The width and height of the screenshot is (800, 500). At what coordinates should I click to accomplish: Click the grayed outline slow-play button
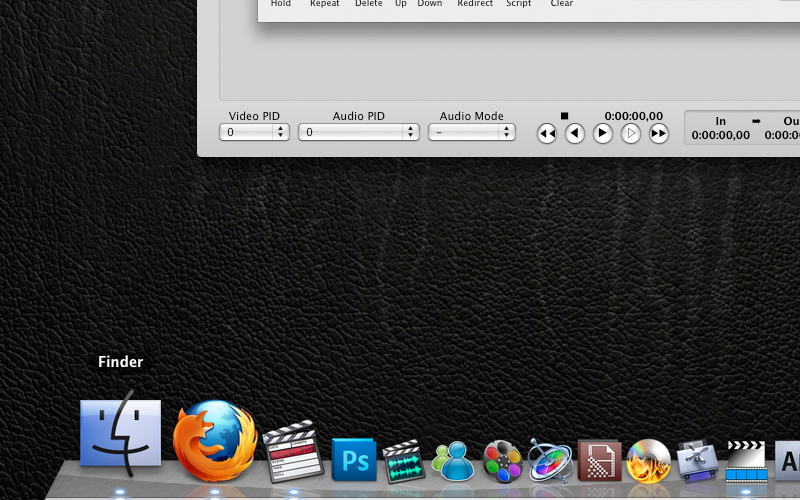[x=631, y=134]
